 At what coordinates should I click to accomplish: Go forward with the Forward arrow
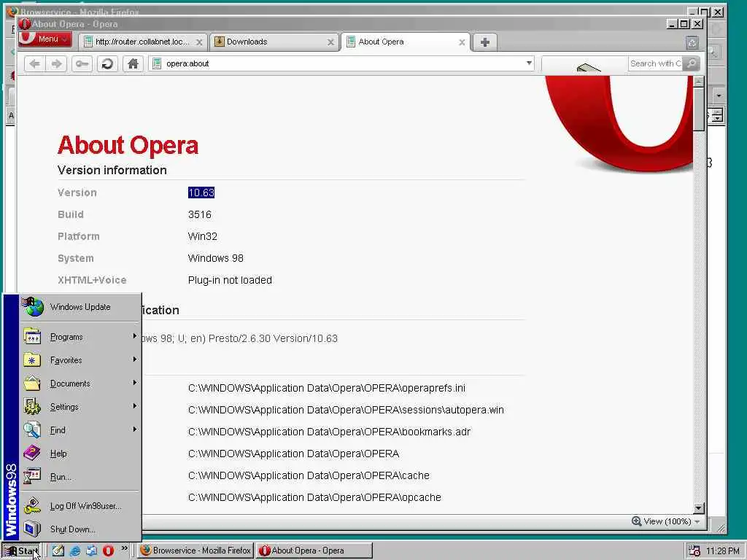click(56, 63)
